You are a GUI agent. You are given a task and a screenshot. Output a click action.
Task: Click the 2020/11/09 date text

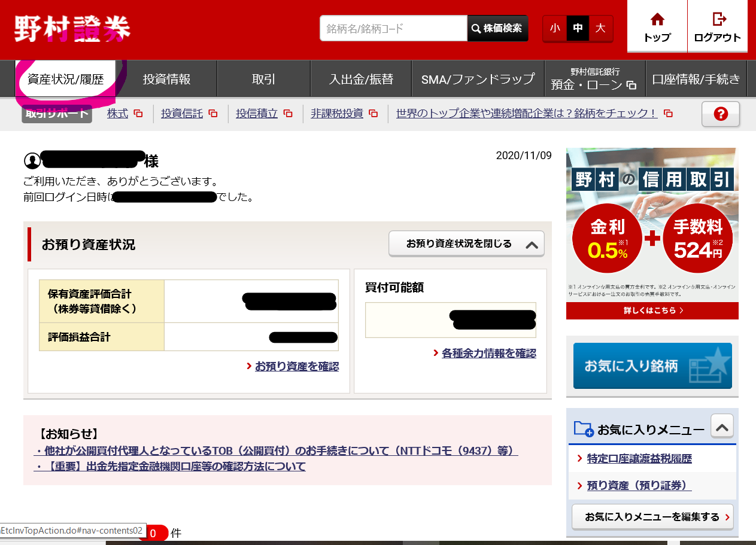point(524,156)
